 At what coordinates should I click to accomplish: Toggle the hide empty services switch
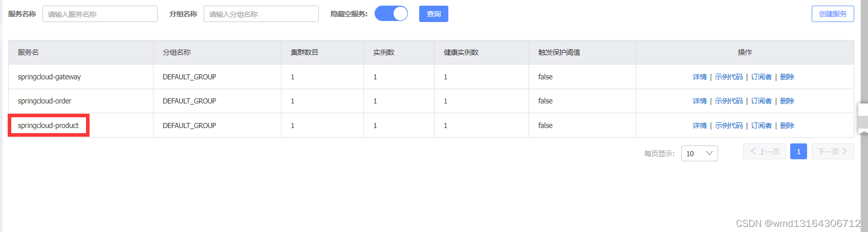pyautogui.click(x=391, y=14)
